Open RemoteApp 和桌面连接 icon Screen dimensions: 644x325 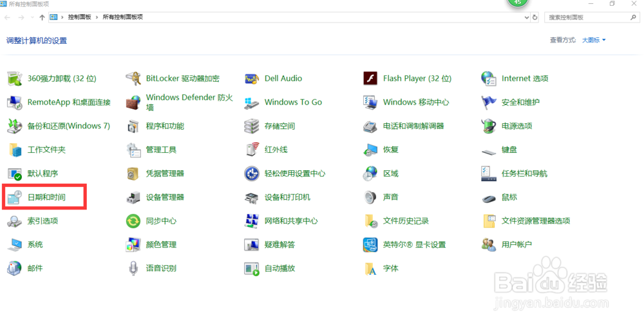coord(15,102)
